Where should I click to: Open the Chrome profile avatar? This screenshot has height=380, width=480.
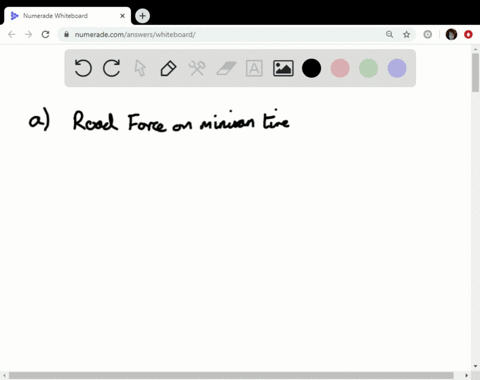(451, 34)
